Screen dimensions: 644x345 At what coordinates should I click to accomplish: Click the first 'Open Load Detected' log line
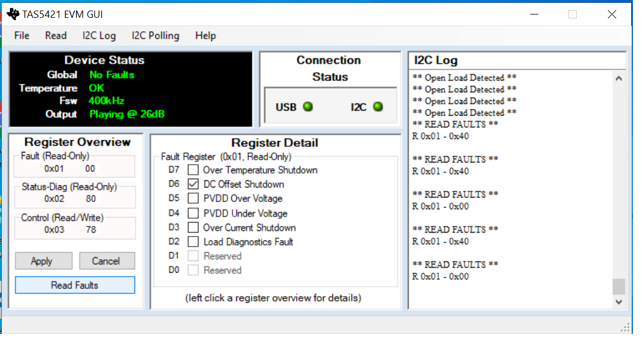[464, 77]
